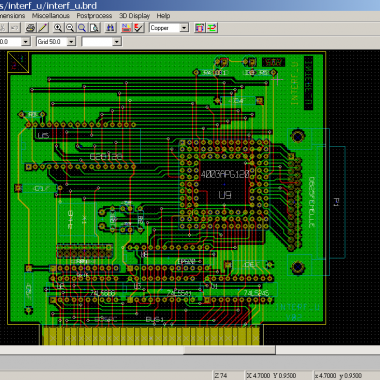Click the Read netlist icon
The width and height of the screenshot is (380, 380).
point(126,28)
